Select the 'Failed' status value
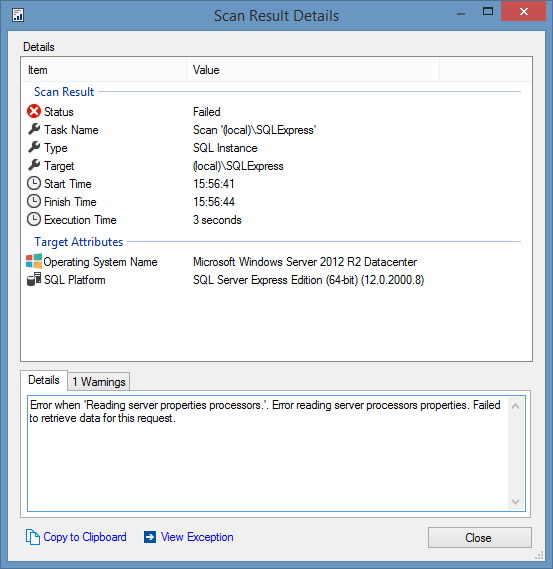Viewport: 553px width, 569px height. 206,112
